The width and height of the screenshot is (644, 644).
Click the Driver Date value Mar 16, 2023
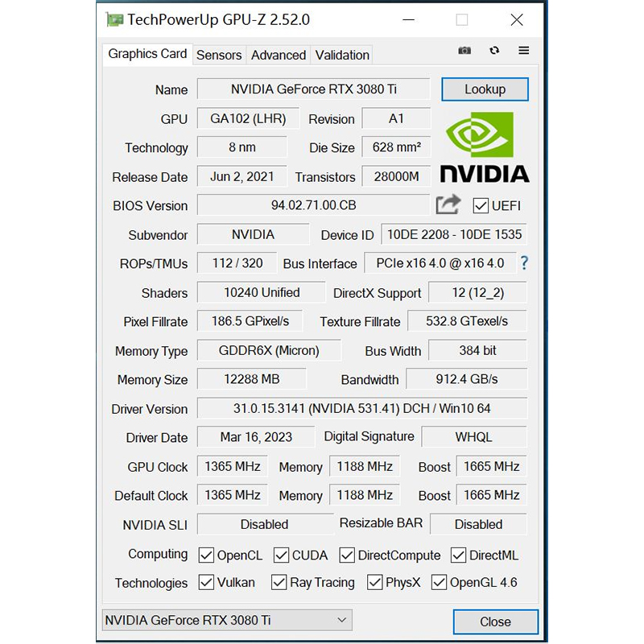point(256,437)
